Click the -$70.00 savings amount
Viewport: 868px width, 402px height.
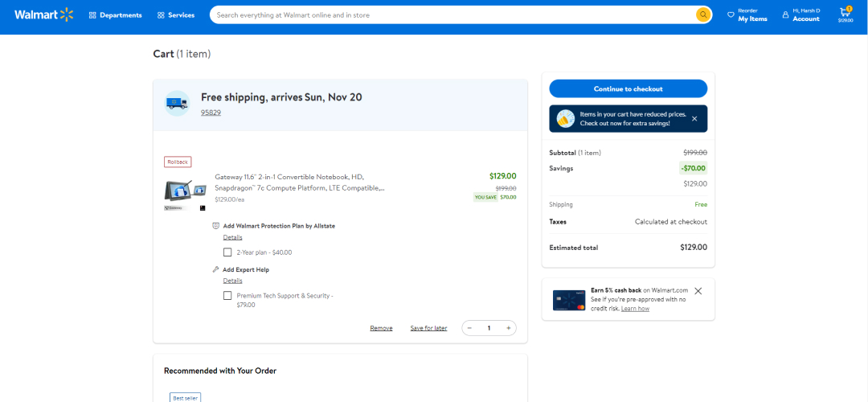click(694, 168)
